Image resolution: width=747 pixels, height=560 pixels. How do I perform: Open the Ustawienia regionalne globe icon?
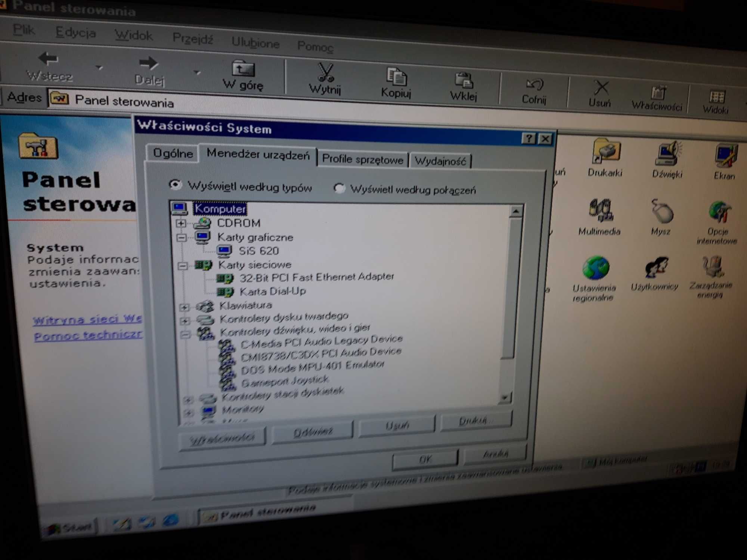coord(595,268)
